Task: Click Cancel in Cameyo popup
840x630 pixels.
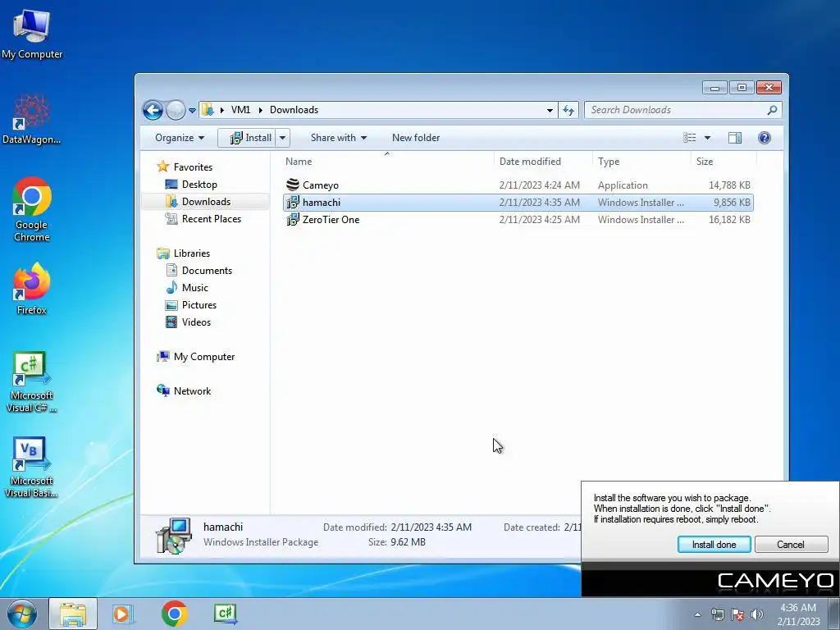Action: point(791,545)
